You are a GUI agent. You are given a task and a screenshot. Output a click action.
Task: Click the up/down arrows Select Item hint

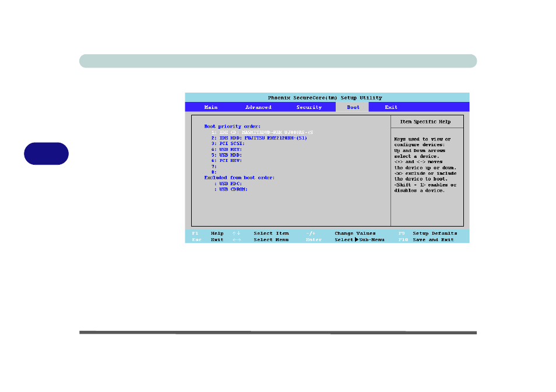tap(261, 233)
